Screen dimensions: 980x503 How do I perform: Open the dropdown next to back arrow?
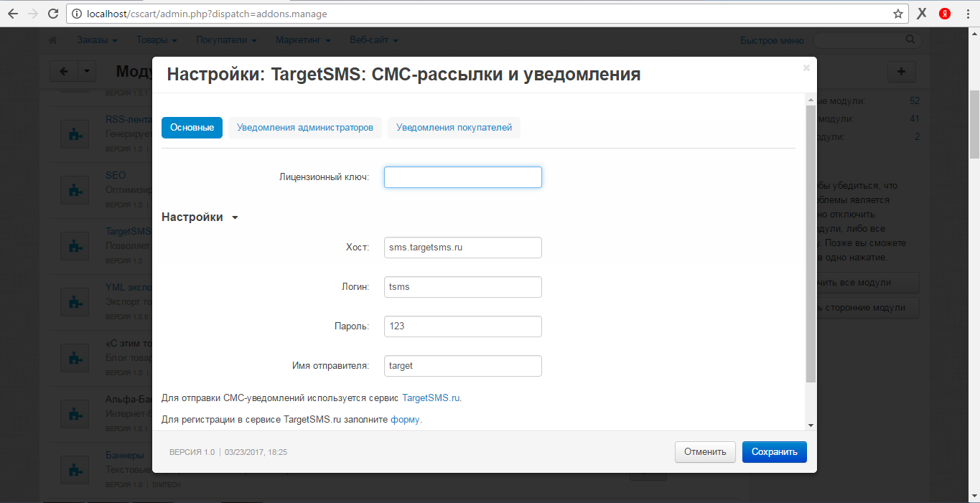coord(86,71)
